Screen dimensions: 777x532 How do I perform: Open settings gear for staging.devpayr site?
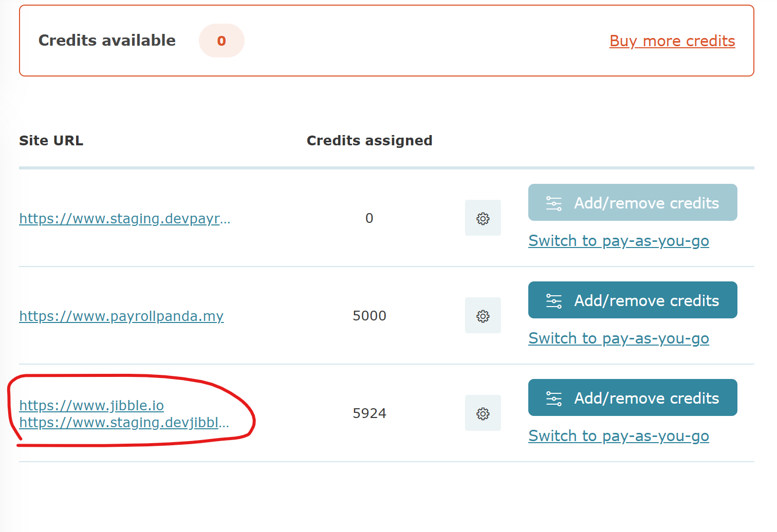[x=483, y=218]
